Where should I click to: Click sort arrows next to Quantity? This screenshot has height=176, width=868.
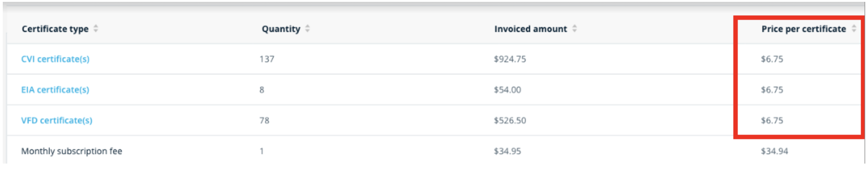click(307, 29)
